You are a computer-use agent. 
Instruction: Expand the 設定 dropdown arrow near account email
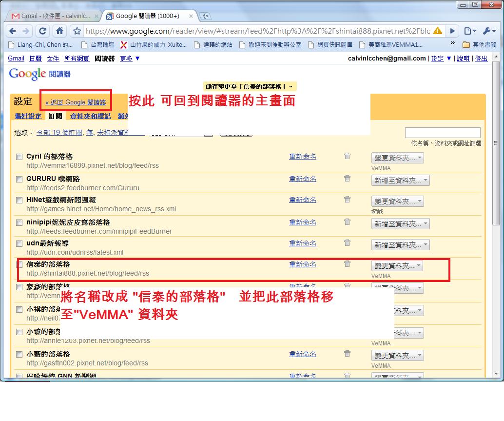[x=449, y=58]
